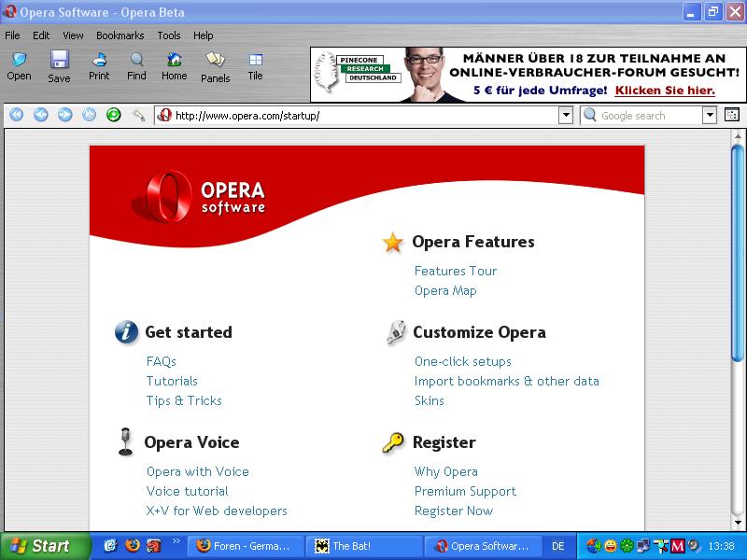Screen dimensions: 747x560
Task: Visit the Tutorials link
Action: coord(172,381)
